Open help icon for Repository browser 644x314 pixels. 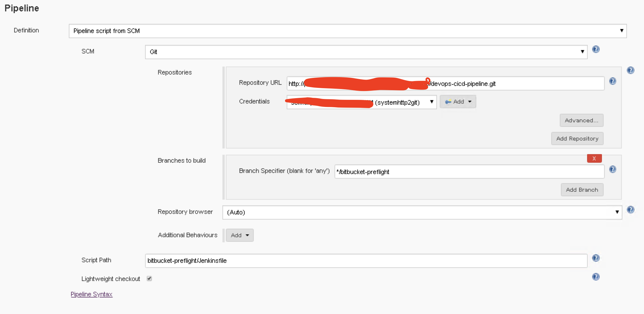[630, 210]
